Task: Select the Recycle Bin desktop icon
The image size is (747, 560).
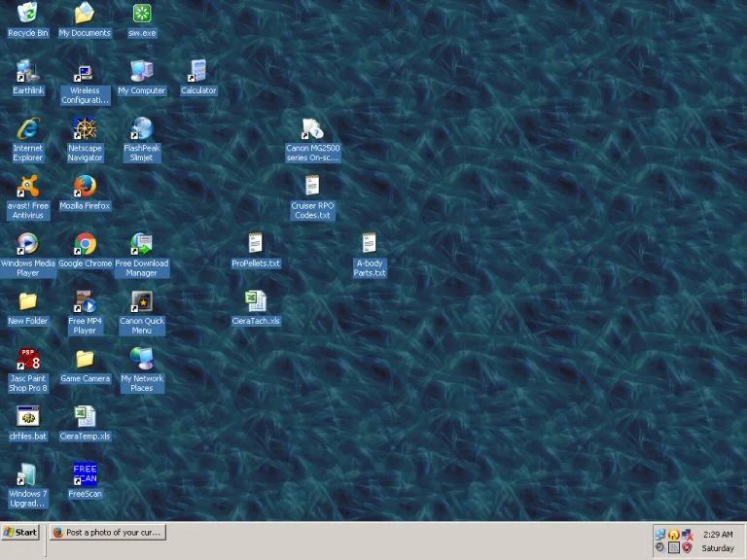Action: 27,14
